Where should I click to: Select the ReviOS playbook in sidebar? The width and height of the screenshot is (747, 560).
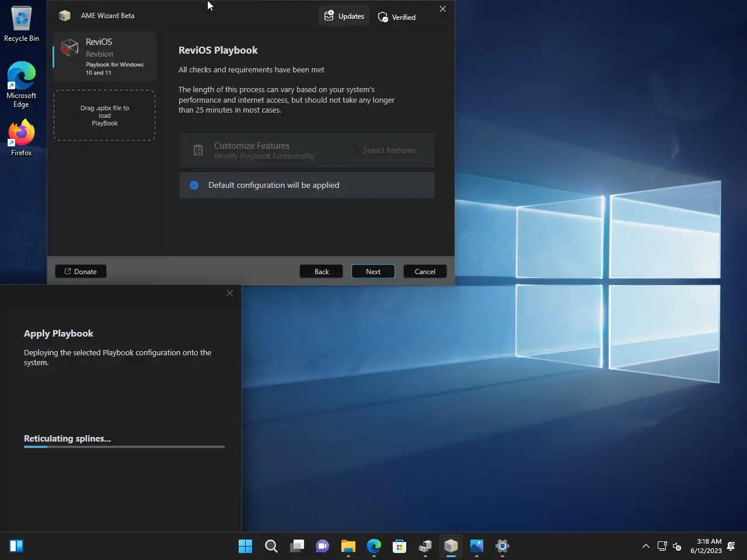point(104,57)
